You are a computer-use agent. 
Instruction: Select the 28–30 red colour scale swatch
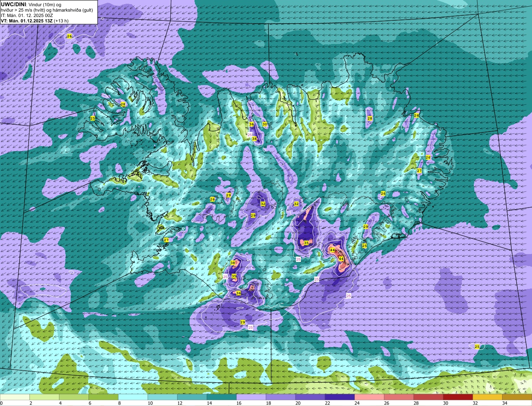pos(428,397)
